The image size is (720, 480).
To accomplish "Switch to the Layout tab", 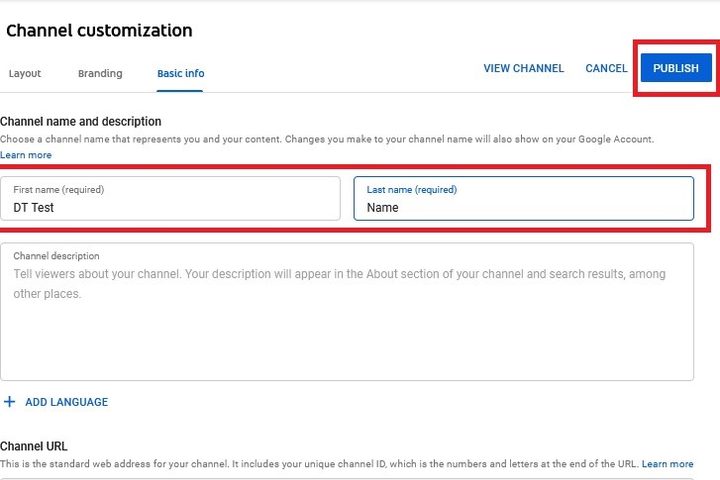I will pyautogui.click(x=25, y=73).
